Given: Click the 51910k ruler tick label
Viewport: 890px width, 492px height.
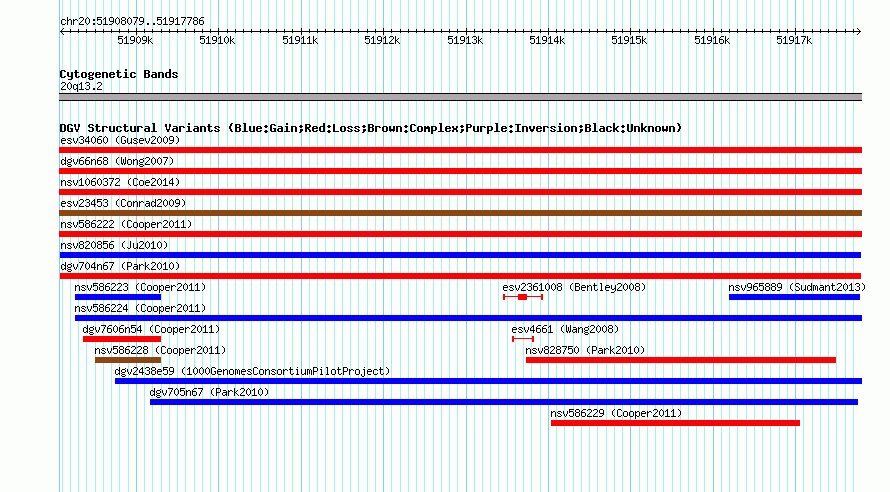Looking at the screenshot, I should pyautogui.click(x=217, y=40).
